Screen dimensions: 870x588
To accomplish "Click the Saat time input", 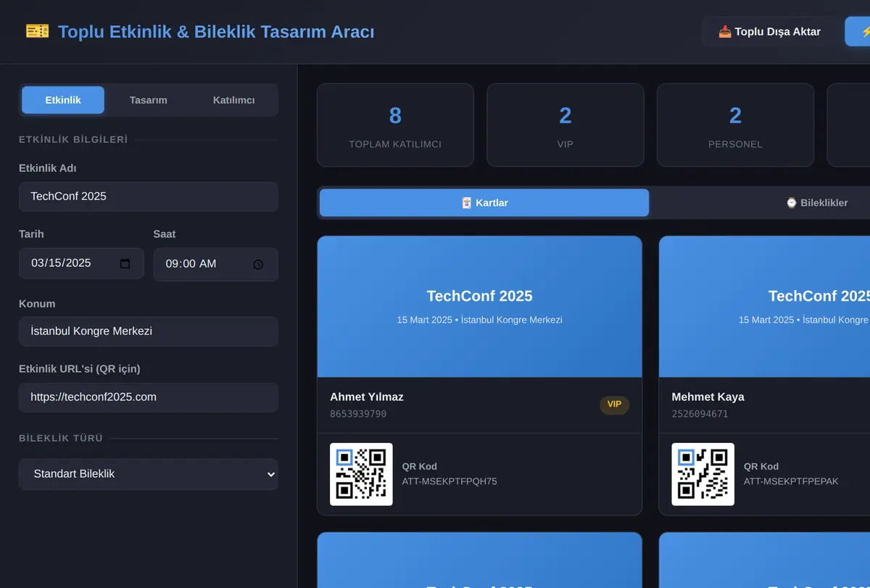I will (x=216, y=264).
